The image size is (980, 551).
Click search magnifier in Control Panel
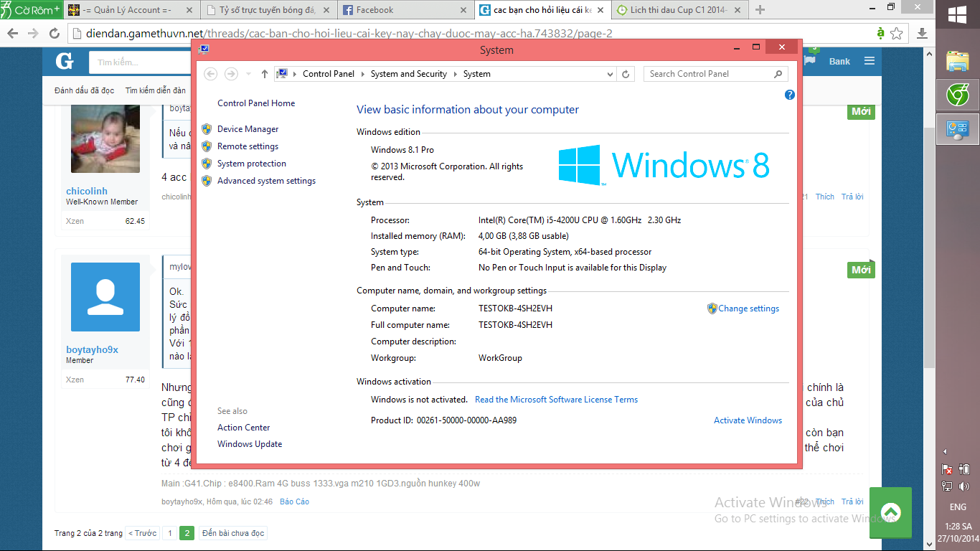(778, 74)
